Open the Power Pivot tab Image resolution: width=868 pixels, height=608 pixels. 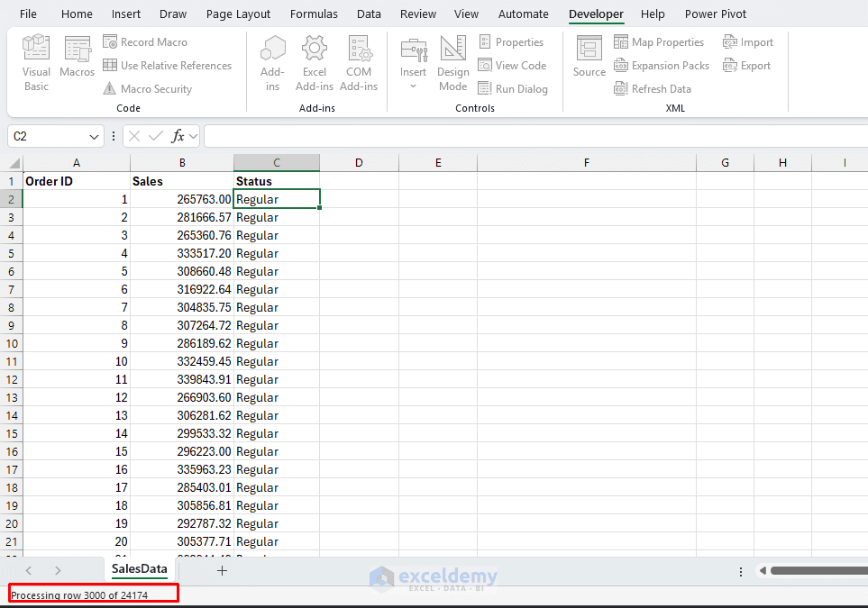[x=715, y=14]
